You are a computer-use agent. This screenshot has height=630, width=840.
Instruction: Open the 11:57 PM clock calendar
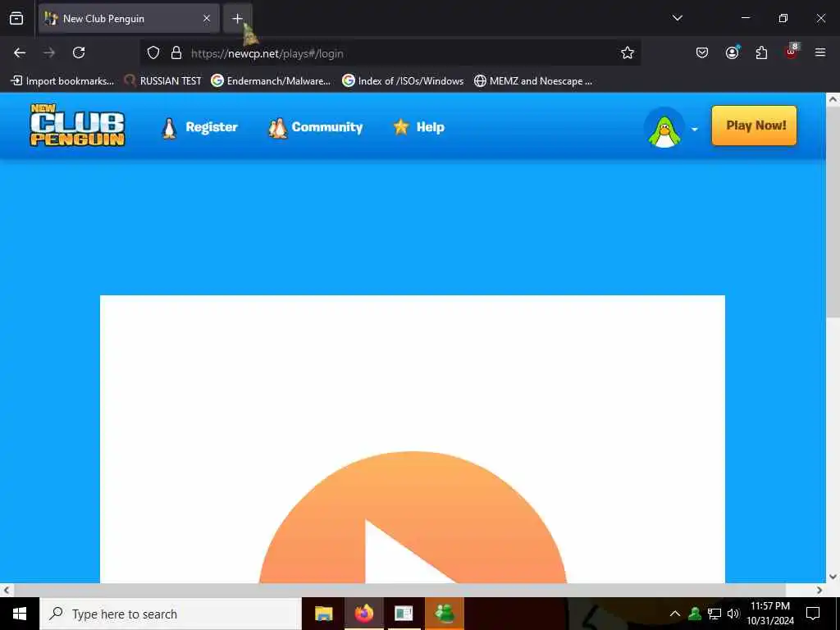(770, 614)
